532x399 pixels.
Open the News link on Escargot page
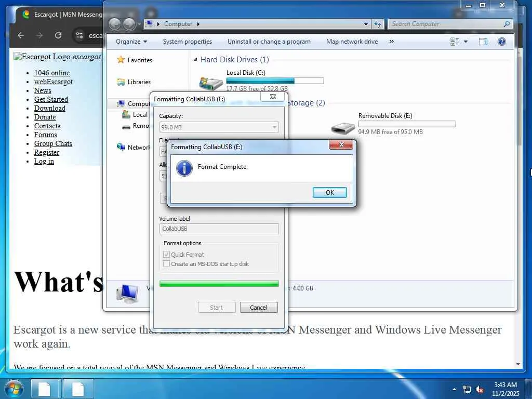tap(43, 90)
